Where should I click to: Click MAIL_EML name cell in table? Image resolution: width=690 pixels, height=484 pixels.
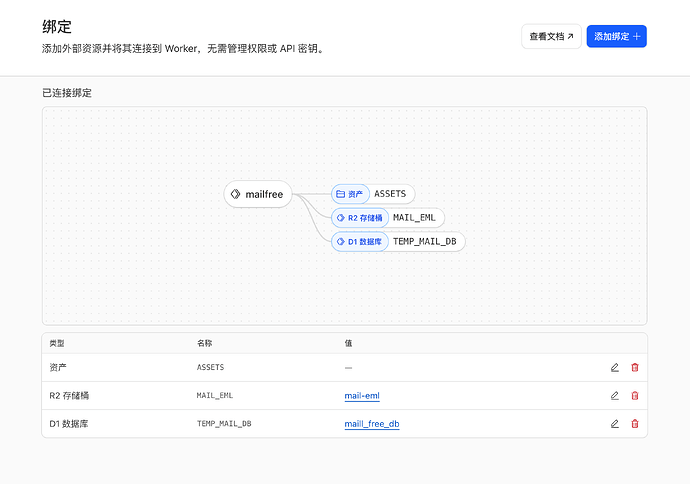tap(215, 396)
